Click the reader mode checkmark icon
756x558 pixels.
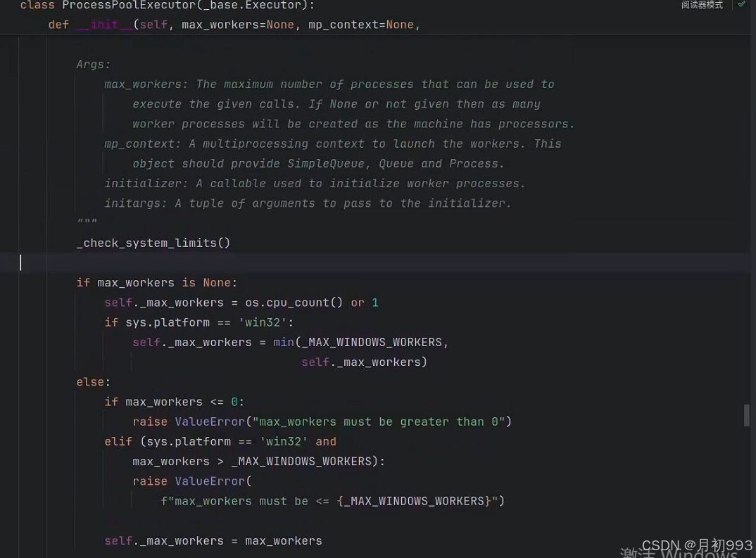[742, 6]
